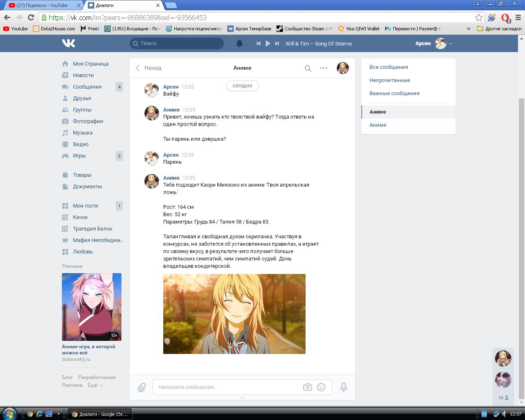
Task: Click the Новости news icon
Action: point(65,75)
